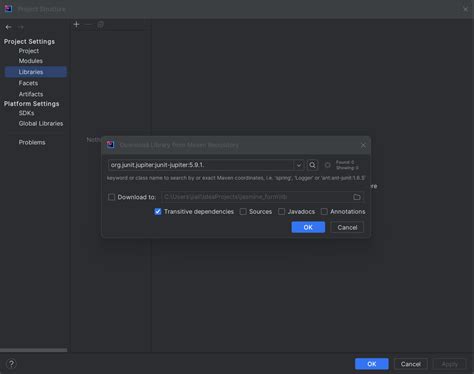Select Project in Project Settings
This screenshot has width=474, height=374.
pyautogui.click(x=29, y=51)
